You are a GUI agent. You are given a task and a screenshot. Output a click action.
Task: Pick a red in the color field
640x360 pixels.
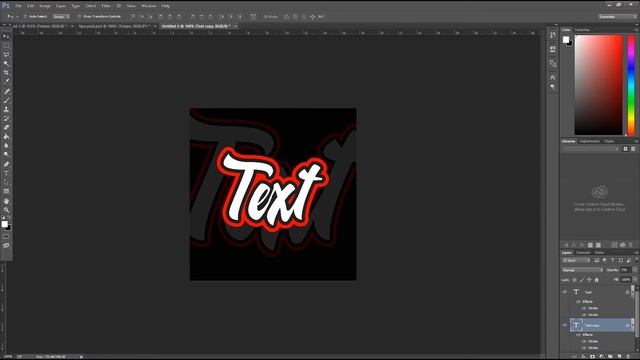pyautogui.click(x=599, y=85)
